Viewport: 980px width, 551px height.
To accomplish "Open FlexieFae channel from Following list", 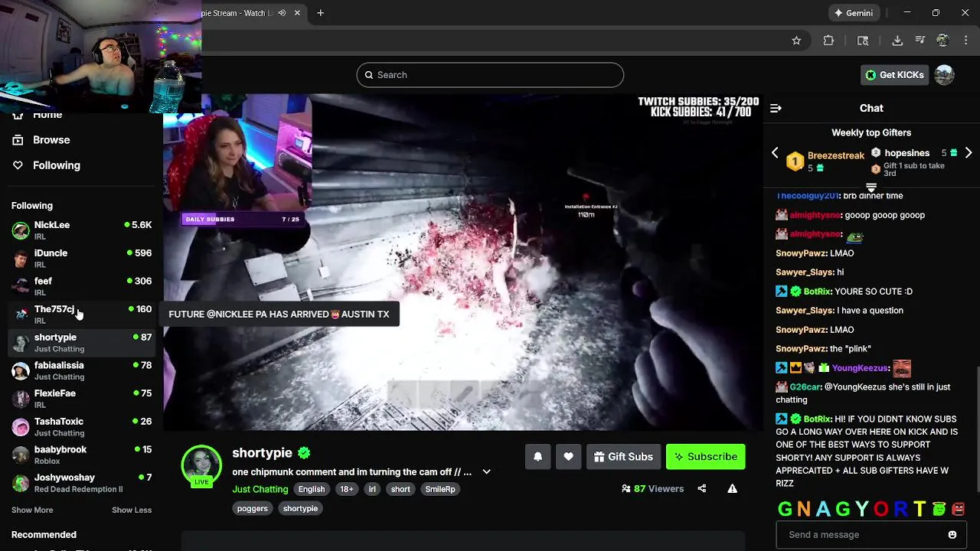I will click(81, 398).
